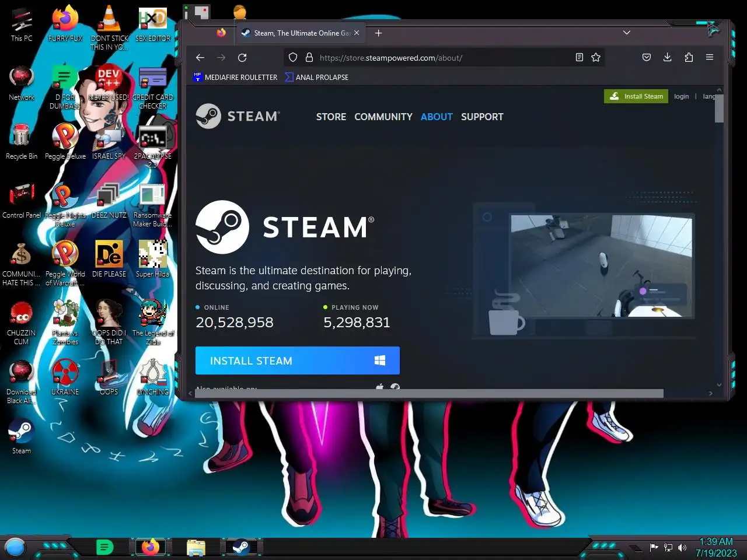Click the green Install Steam header button
Image resolution: width=747 pixels, height=560 pixels.
coord(636,96)
